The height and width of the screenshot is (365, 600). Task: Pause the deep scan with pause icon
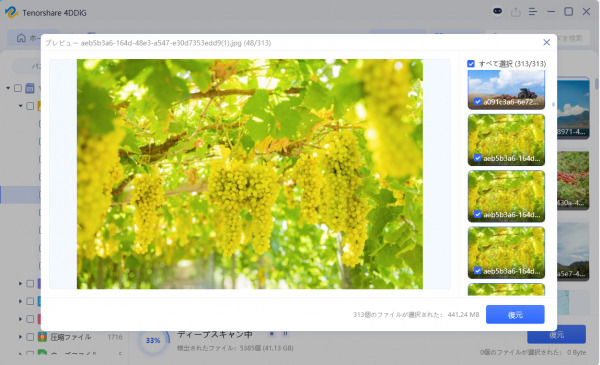(x=285, y=334)
